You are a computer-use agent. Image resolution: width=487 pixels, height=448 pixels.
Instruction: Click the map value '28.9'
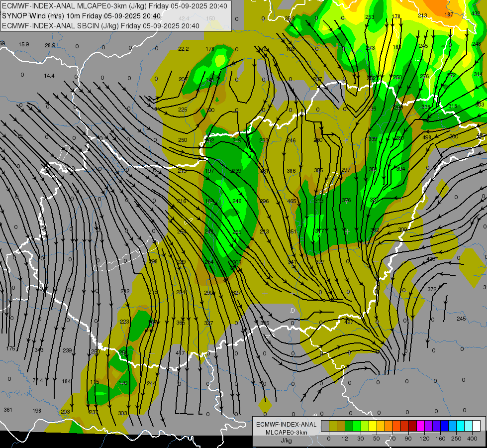[x=50, y=45]
